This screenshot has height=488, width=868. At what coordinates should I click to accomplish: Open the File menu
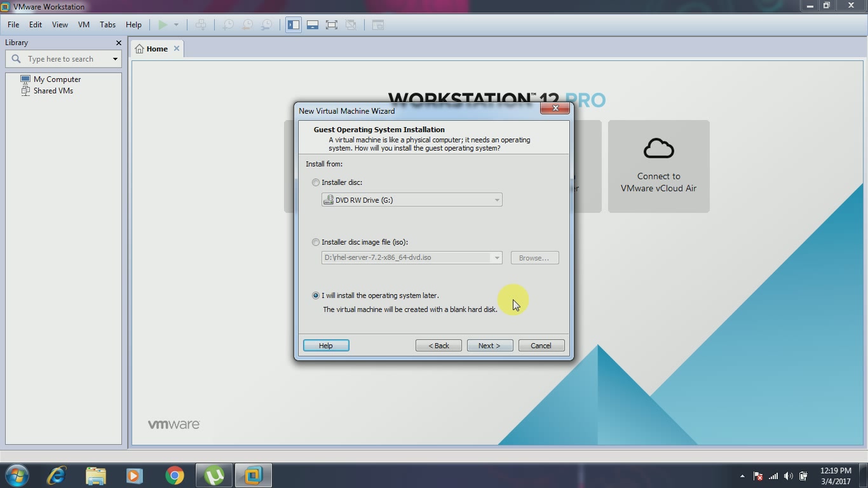(13, 25)
